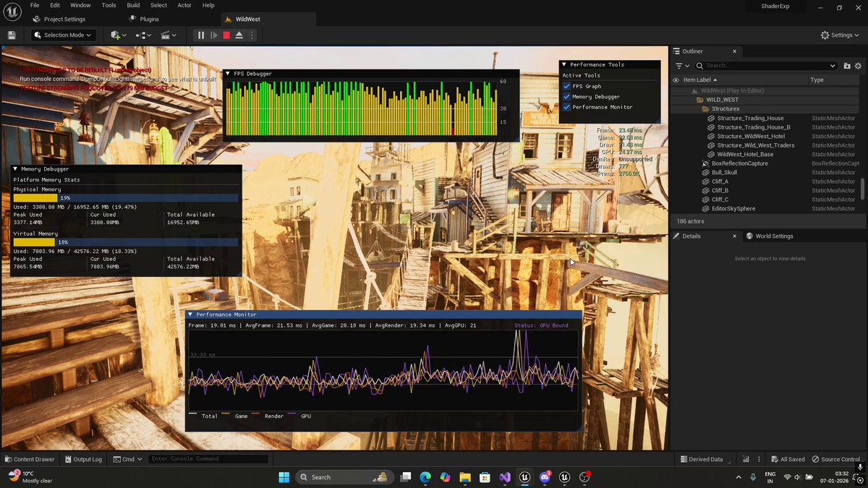This screenshot has width=868, height=488.
Task: Open the Settings dropdown above the viewport
Action: click(838, 35)
